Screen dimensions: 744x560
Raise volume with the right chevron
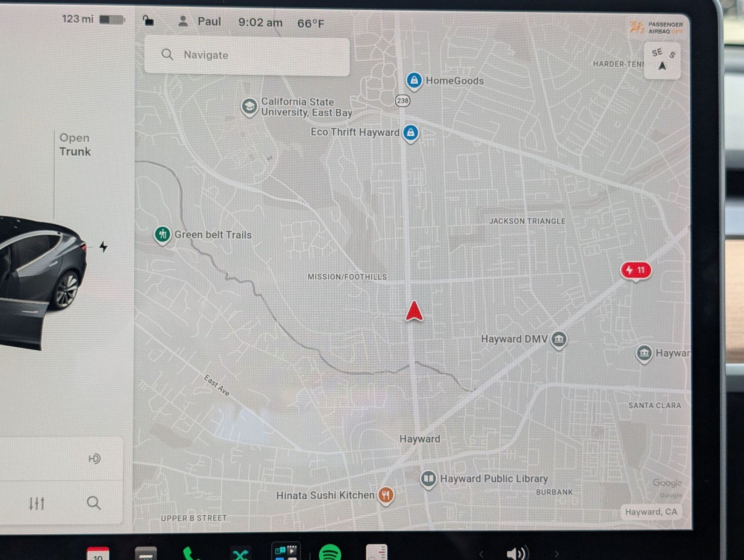[x=556, y=554]
